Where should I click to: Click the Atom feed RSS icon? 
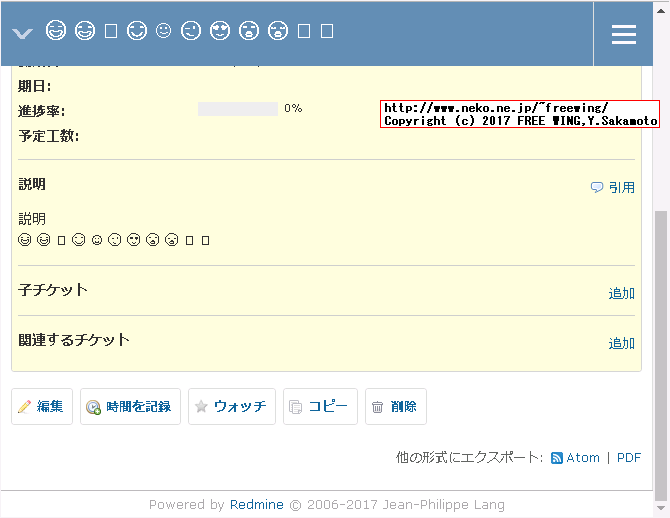point(557,458)
